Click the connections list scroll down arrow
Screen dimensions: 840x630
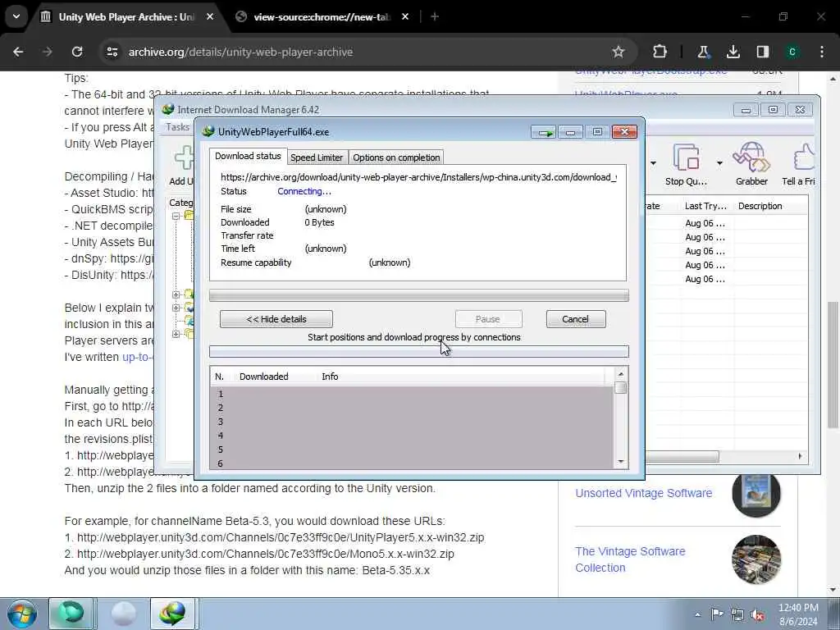(x=621, y=462)
